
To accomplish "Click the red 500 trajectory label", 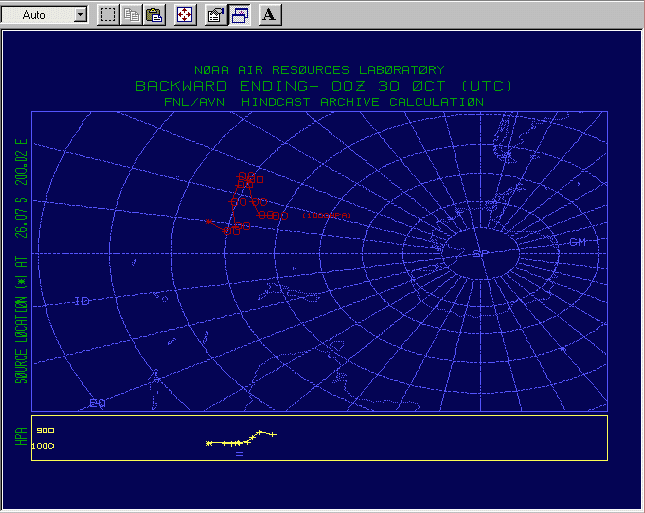I will pos(250,178).
